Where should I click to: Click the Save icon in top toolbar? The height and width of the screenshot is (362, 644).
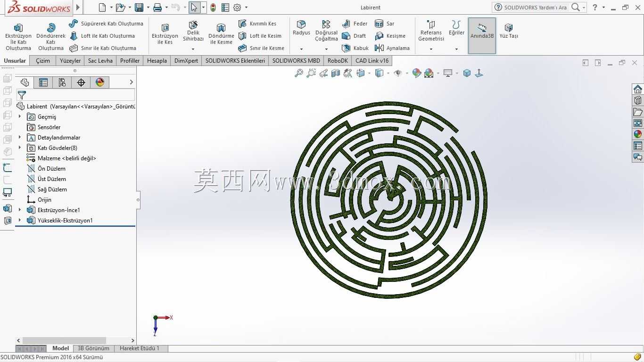[x=139, y=8]
